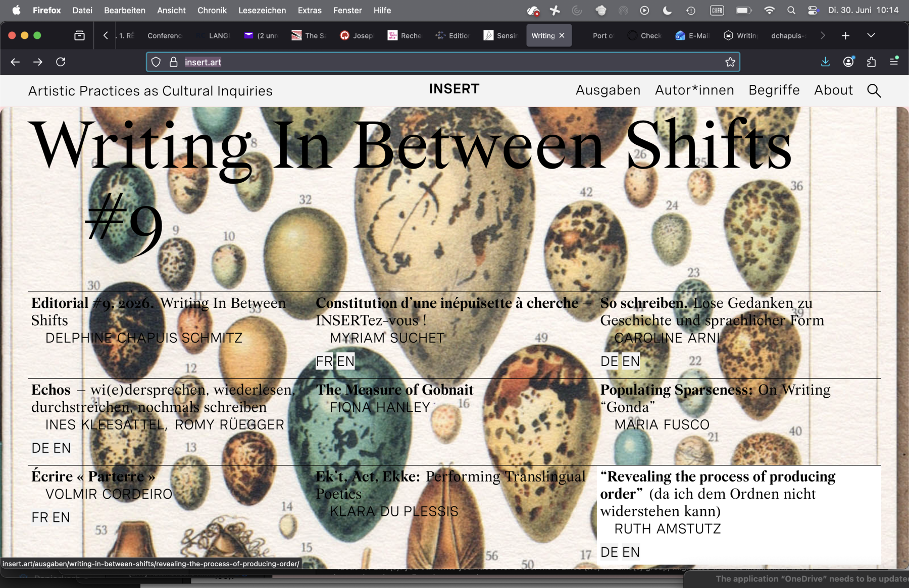Switch to the E-Mail tab
The width and height of the screenshot is (909, 588).
pyautogui.click(x=693, y=35)
